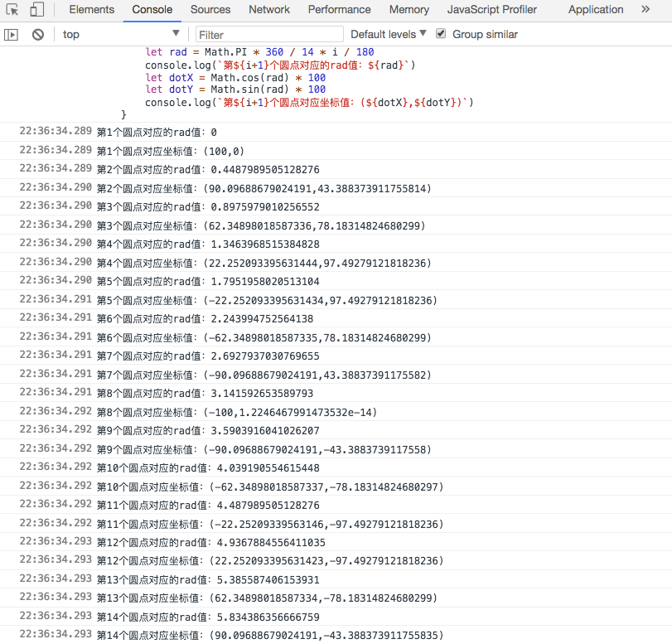This screenshot has width=672, height=644.
Task: Click the log with rad 4.9367884556411035
Action: tap(210, 543)
